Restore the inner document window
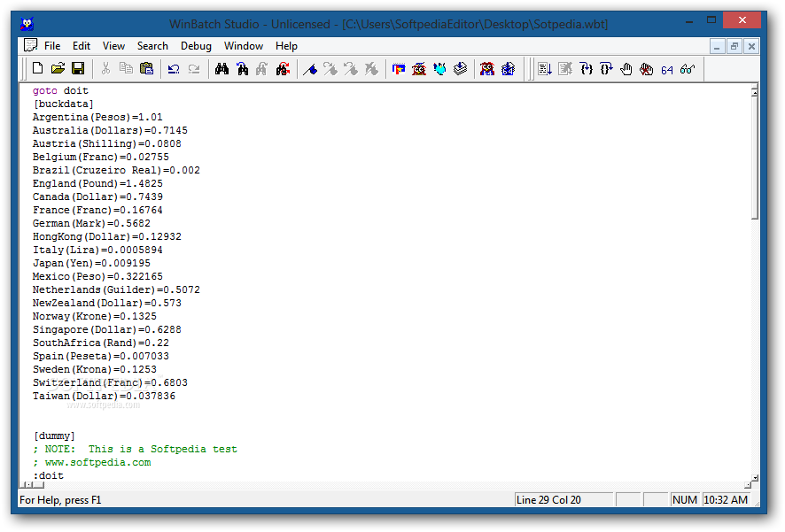This screenshot has width=785, height=532. [x=734, y=47]
